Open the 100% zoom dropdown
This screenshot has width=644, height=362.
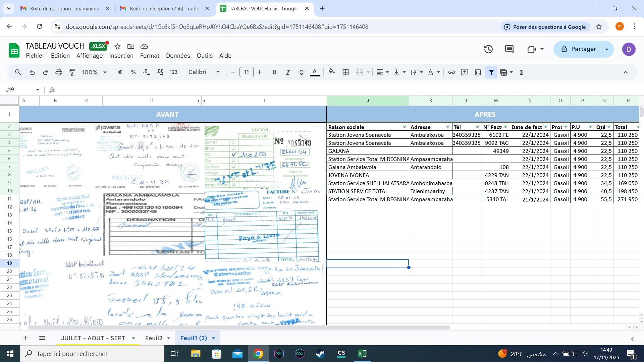94,72
